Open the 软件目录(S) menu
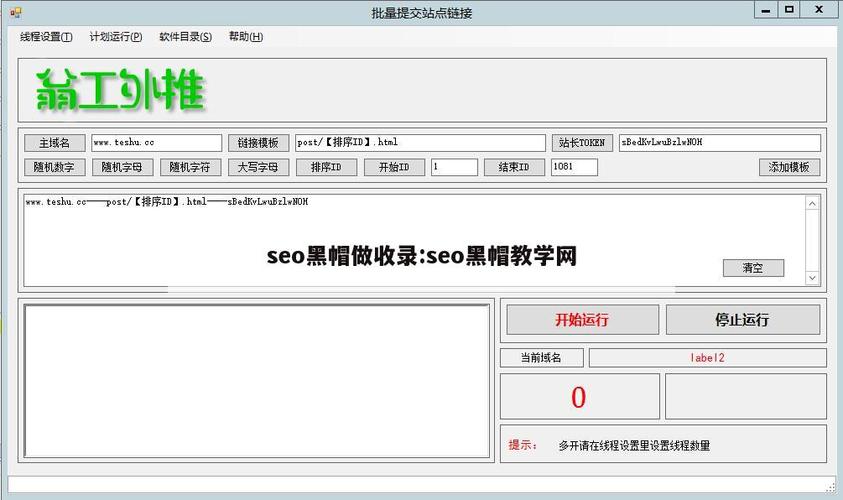 click(x=185, y=37)
